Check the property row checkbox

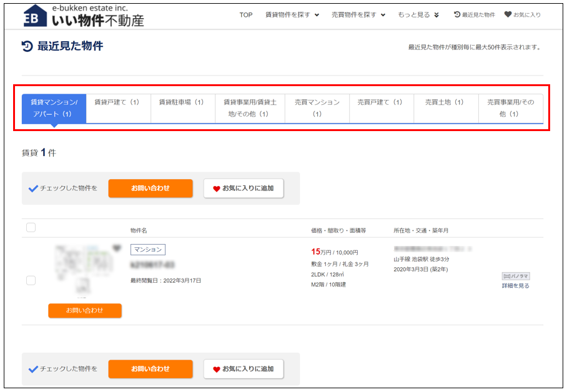coord(31,281)
